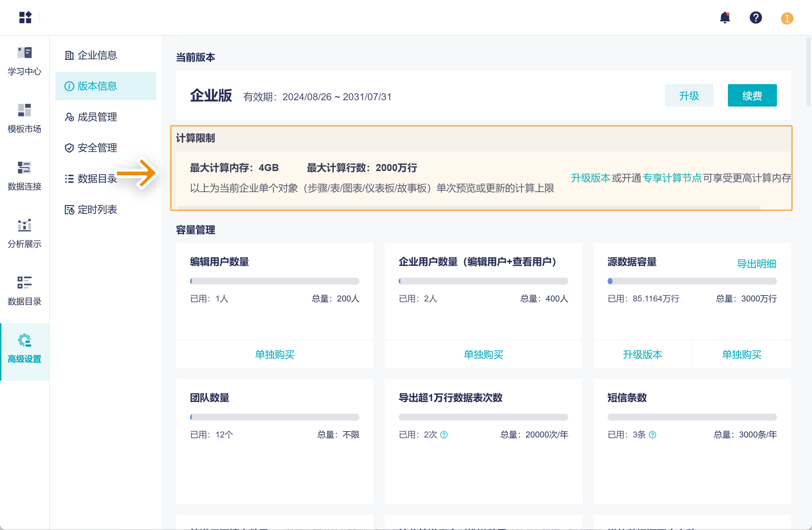Click the 续费 button
Image resolution: width=812 pixels, height=530 pixels.
(752, 95)
